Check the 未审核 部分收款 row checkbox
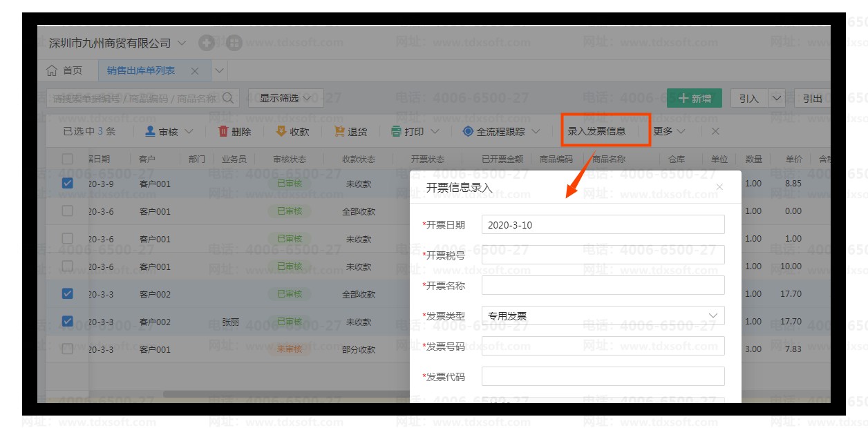 coord(67,349)
